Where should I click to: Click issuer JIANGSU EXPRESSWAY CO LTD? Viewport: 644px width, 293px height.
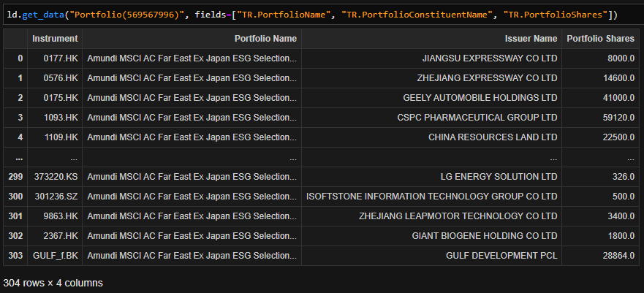click(490, 58)
